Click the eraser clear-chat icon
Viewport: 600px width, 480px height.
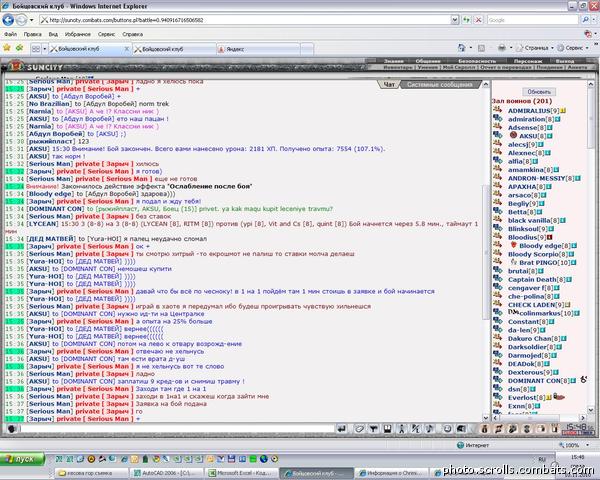tap(359, 429)
